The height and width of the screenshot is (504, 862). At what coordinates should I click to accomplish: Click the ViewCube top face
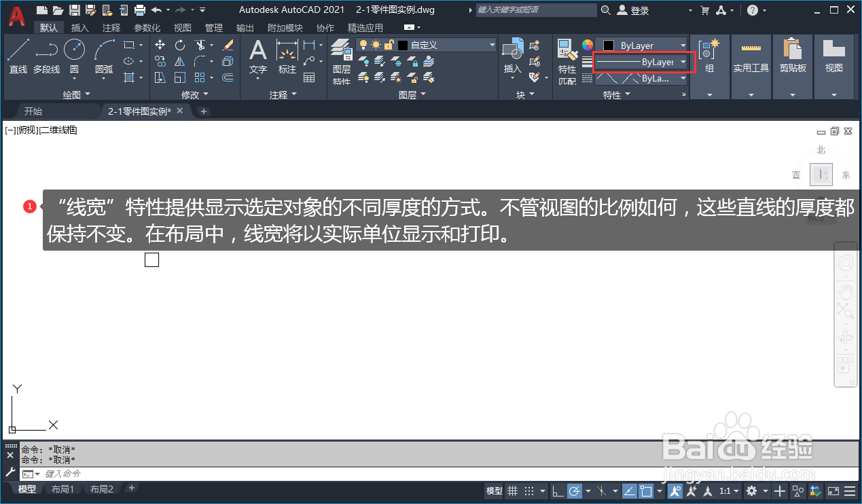[822, 175]
